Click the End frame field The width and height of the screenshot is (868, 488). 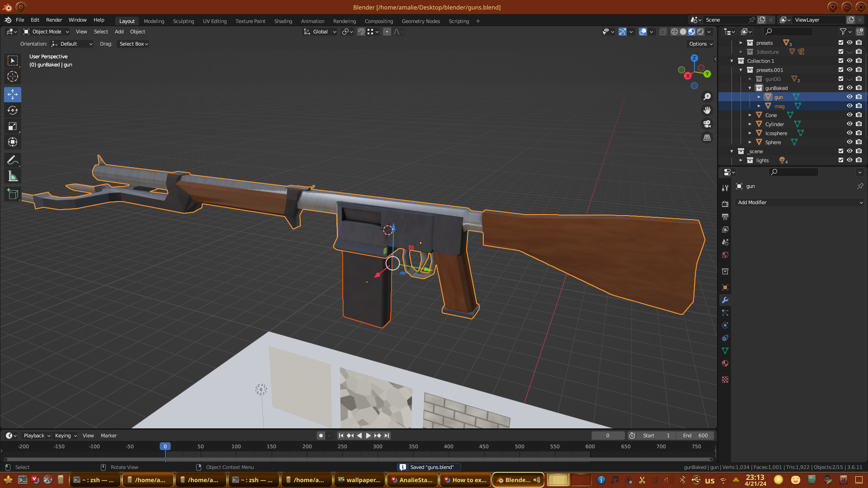(x=695, y=436)
